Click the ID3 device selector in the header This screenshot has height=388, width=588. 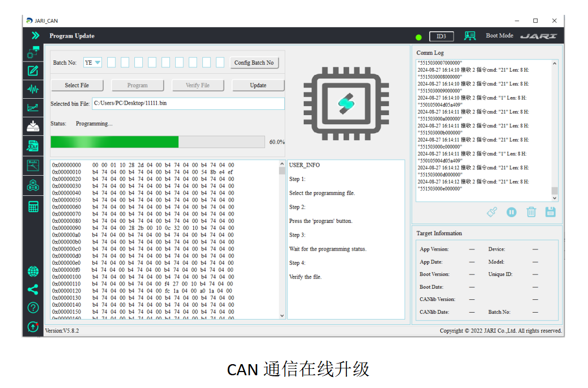click(441, 36)
